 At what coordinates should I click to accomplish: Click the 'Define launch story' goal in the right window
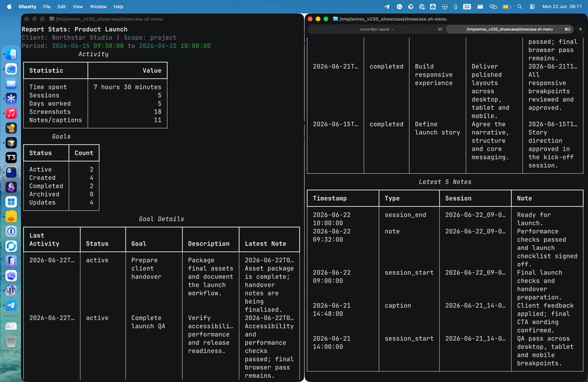437,128
